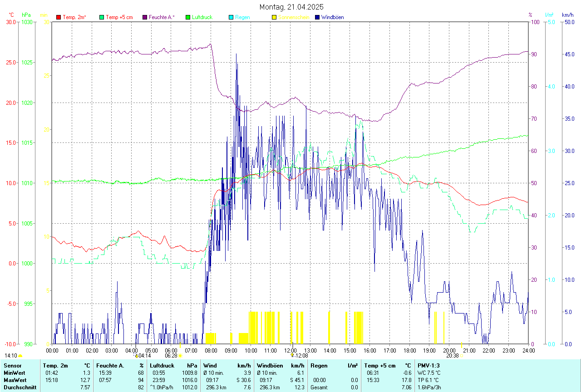Click the '14:10' time below the axis
Viewport: 581px width, 392px height.
[x=10, y=356]
